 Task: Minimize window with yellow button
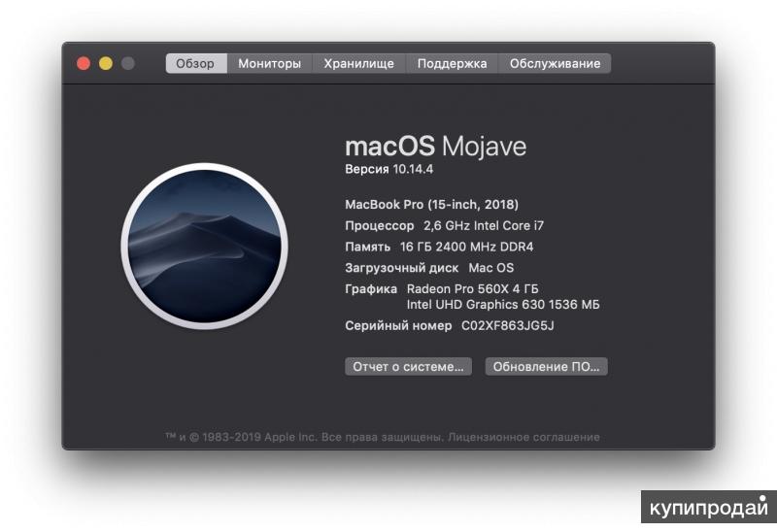[106, 63]
